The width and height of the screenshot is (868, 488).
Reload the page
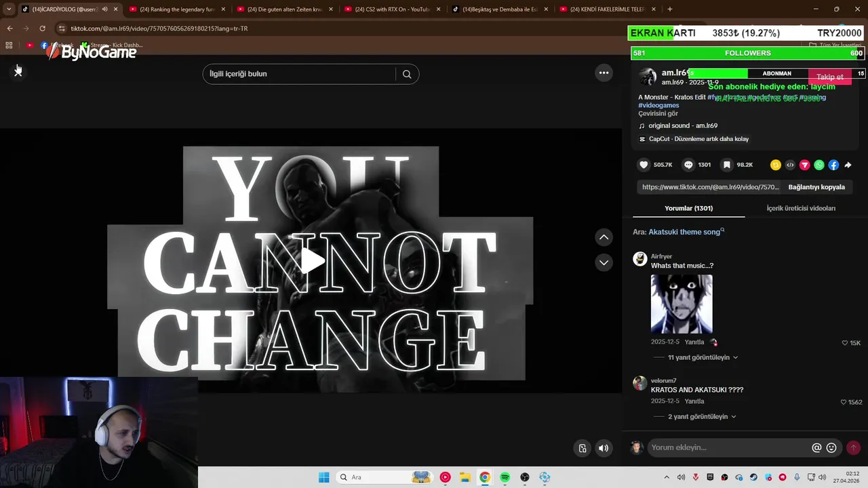tap(42, 28)
